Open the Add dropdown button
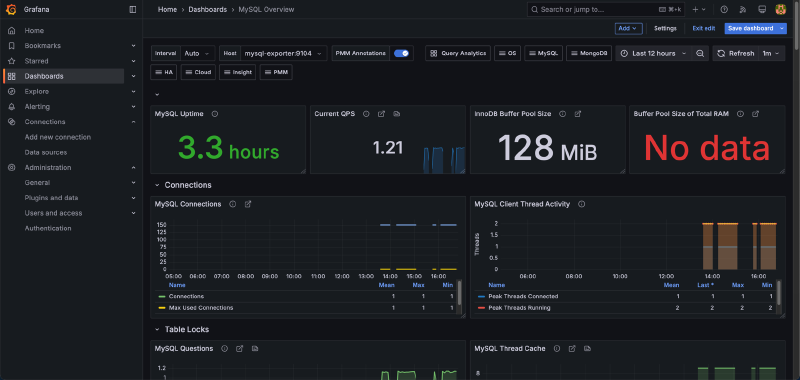Viewport: 800px width, 380px height. point(628,29)
